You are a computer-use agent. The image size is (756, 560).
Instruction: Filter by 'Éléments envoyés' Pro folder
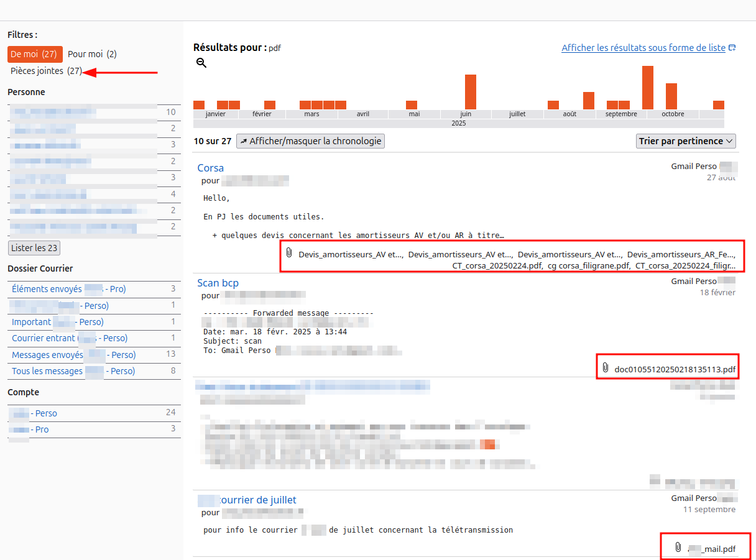(x=94, y=289)
